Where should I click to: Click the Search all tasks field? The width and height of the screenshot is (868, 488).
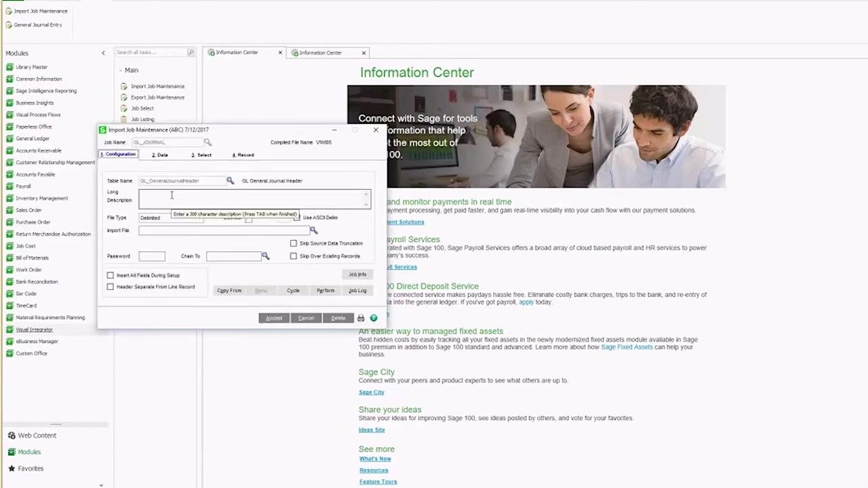[x=150, y=52]
